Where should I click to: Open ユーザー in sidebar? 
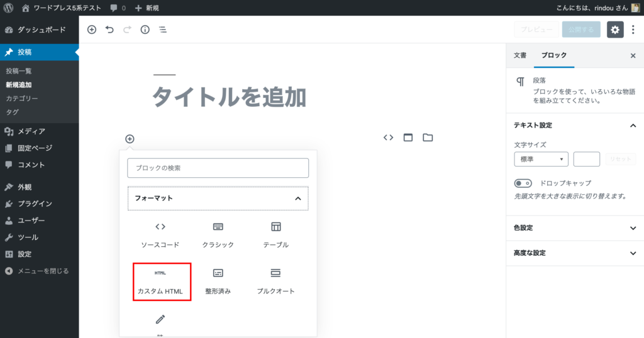pos(40,221)
